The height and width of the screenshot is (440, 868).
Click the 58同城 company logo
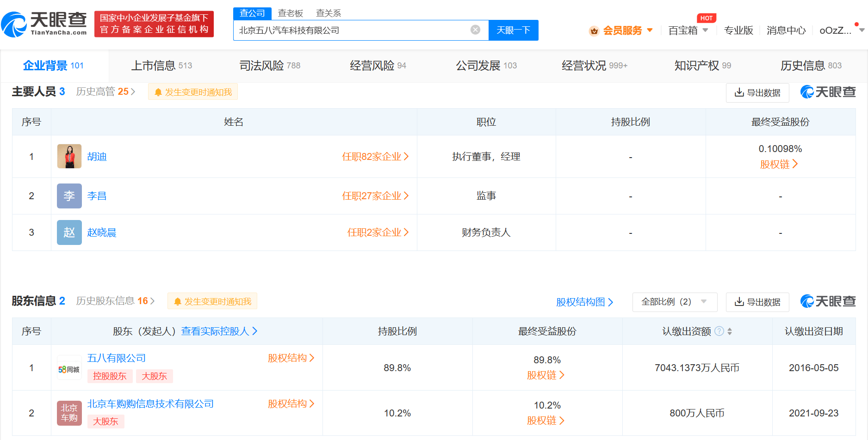tap(69, 368)
